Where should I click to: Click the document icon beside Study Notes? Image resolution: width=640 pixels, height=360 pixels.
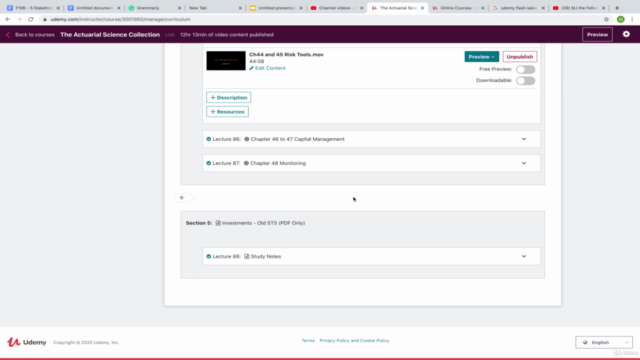[x=247, y=256]
